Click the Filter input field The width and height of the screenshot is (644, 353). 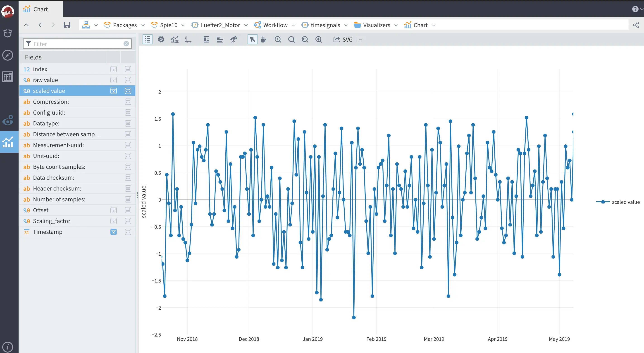click(77, 44)
